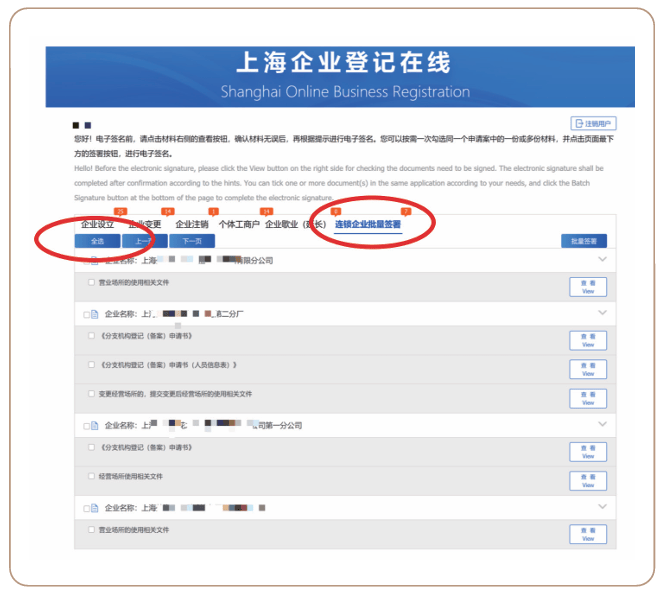Screen dimensions: 667x594
Task: Check 营业场所的使用相关文件 under 有限分公司
Action: 91,282
